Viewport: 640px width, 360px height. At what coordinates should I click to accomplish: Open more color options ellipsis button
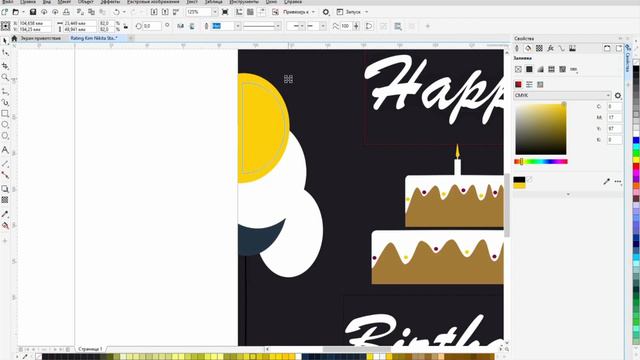618,181
